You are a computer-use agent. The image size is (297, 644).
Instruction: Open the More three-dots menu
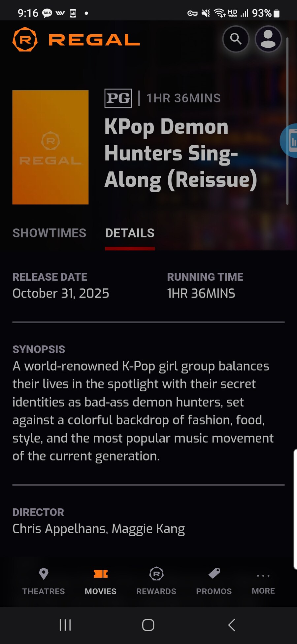tap(263, 576)
